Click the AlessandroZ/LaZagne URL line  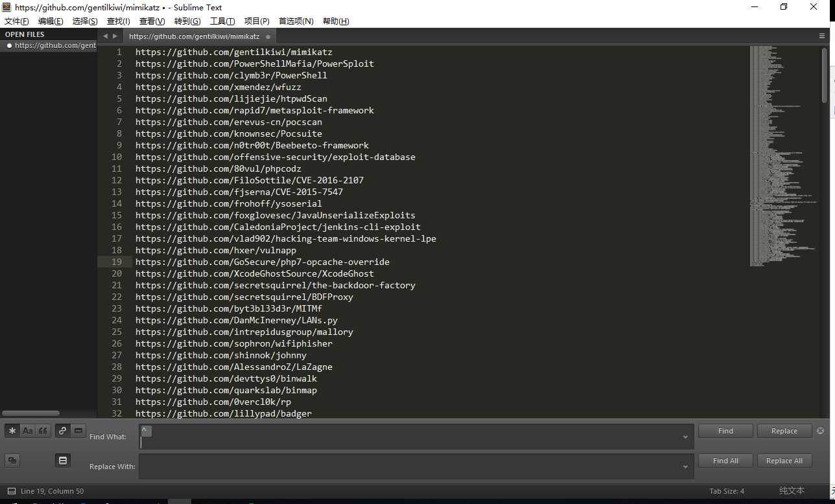point(234,367)
